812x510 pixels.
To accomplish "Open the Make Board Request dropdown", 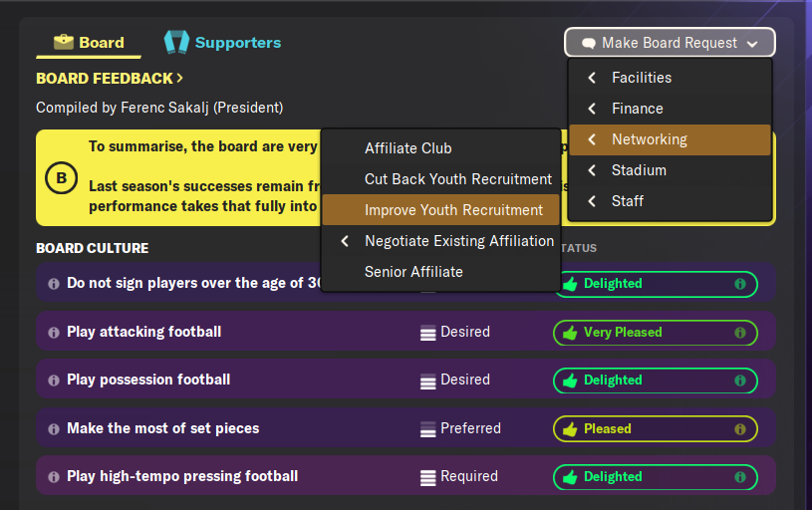I will point(670,43).
